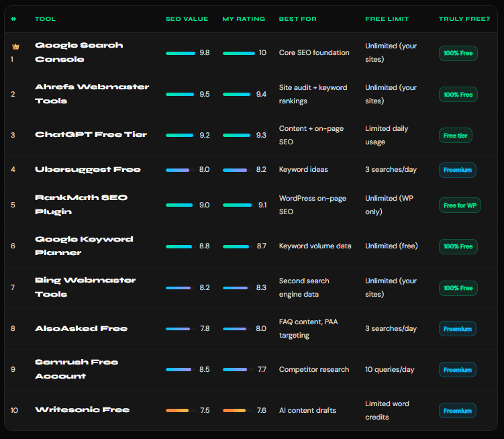Viewport: 504px width, 439px height.
Task: Click 'FAQ content, PAA targeting' cell
Action: point(308,328)
